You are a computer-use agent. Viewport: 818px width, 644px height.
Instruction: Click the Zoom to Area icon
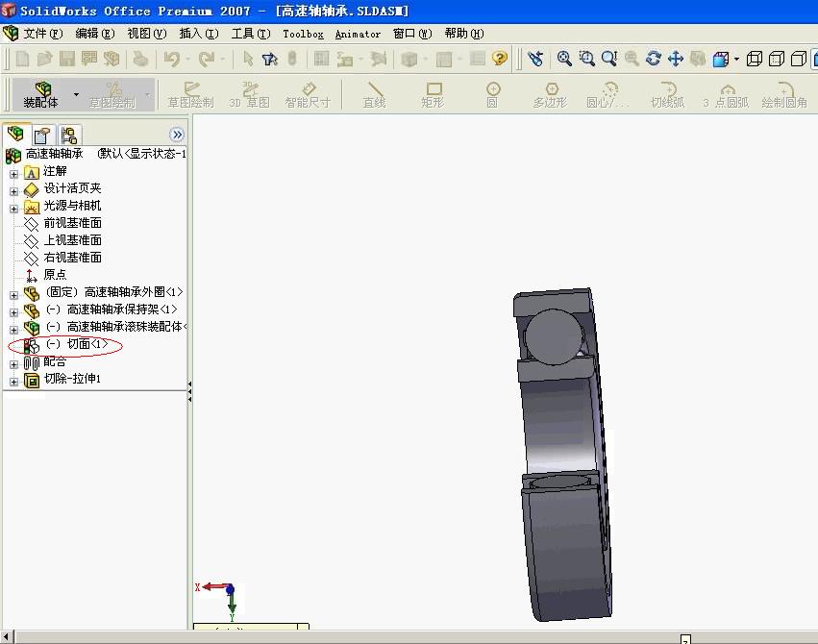[586, 59]
